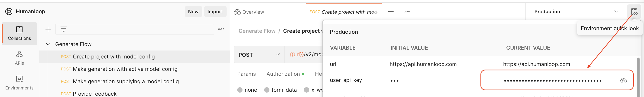Click the filter icon in collections search
The height and width of the screenshot is (97, 644).
coord(64,29)
